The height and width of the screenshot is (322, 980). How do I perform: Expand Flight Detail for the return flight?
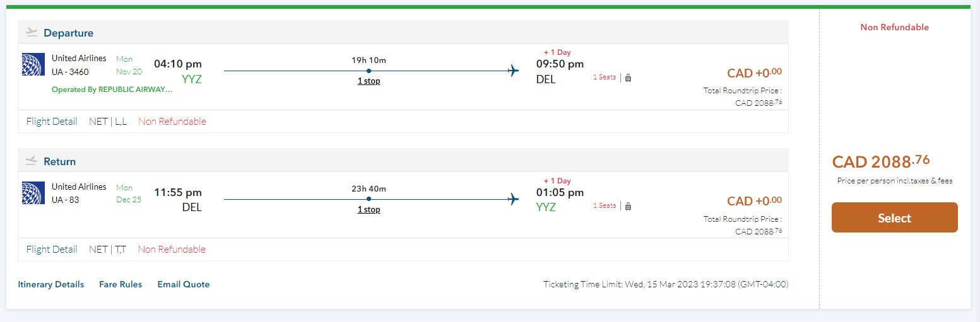point(52,250)
